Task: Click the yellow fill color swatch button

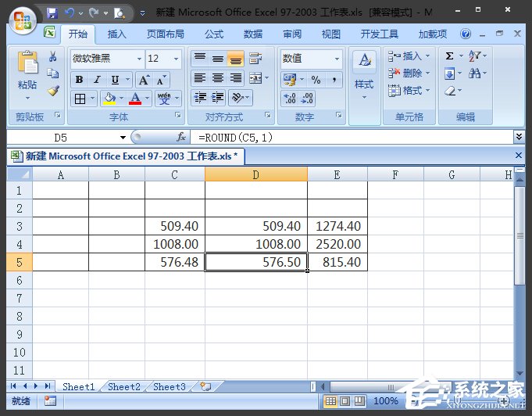Action: (108, 99)
